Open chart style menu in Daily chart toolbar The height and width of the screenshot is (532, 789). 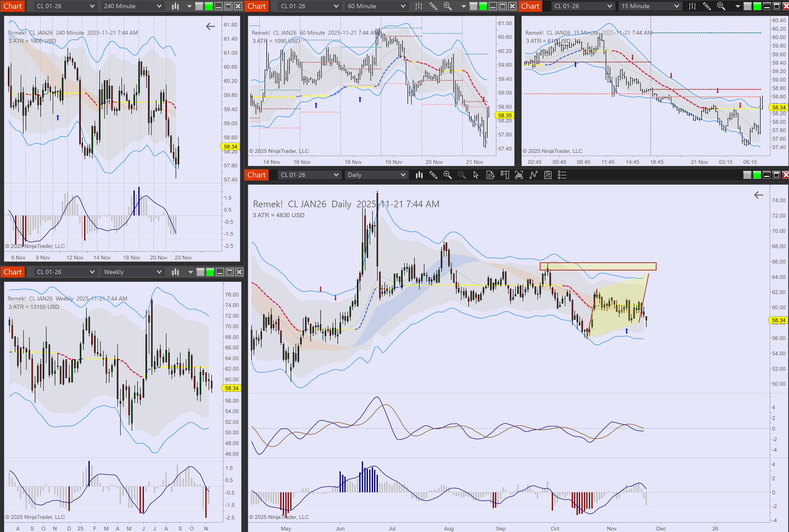click(419, 175)
